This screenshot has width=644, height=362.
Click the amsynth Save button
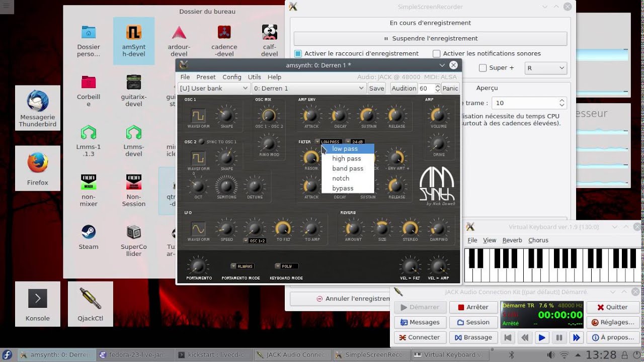pyautogui.click(x=376, y=88)
